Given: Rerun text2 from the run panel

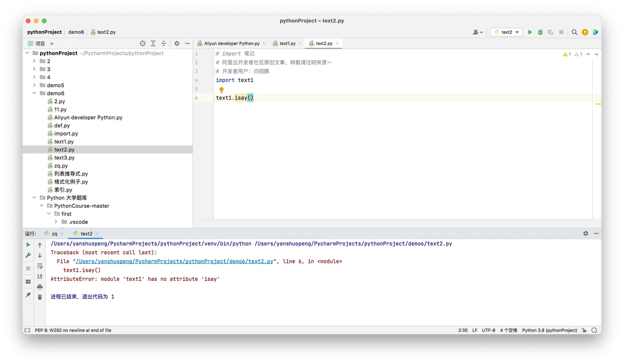Looking at the screenshot, I should pyautogui.click(x=28, y=245).
